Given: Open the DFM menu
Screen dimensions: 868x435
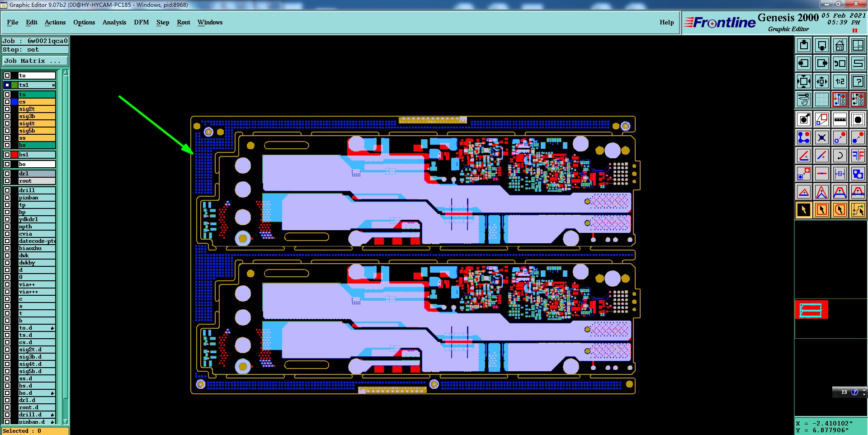Looking at the screenshot, I should pos(142,22).
